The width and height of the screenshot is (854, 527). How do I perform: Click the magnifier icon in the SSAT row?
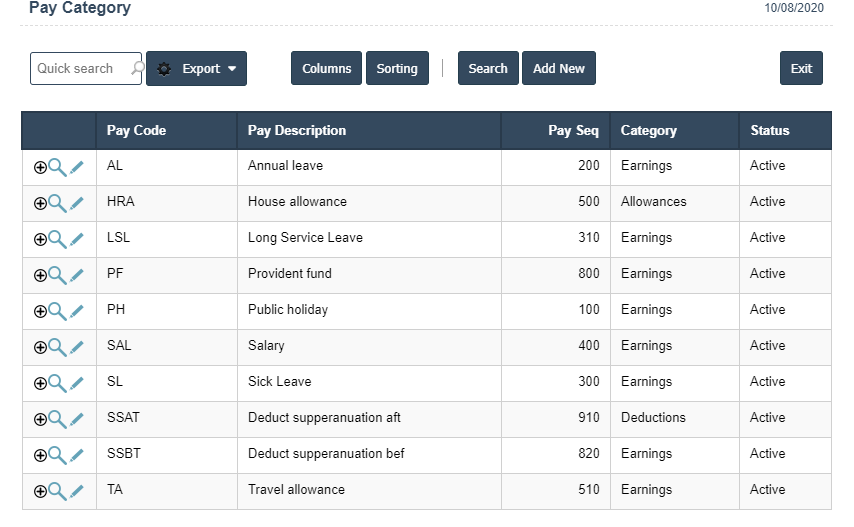[x=58, y=419]
